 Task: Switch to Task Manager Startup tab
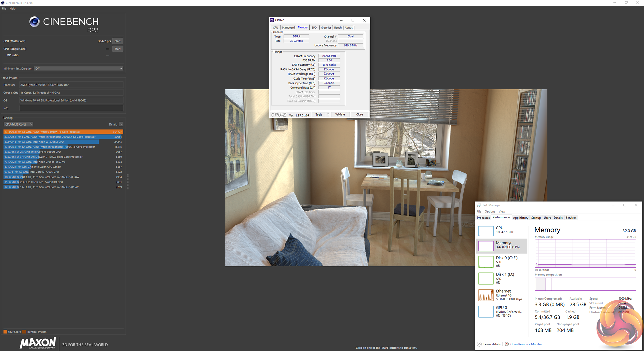tap(536, 218)
